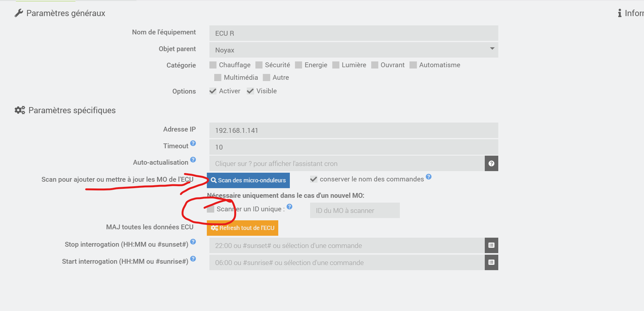Click the Auto-actualisation cron input field

(347, 163)
